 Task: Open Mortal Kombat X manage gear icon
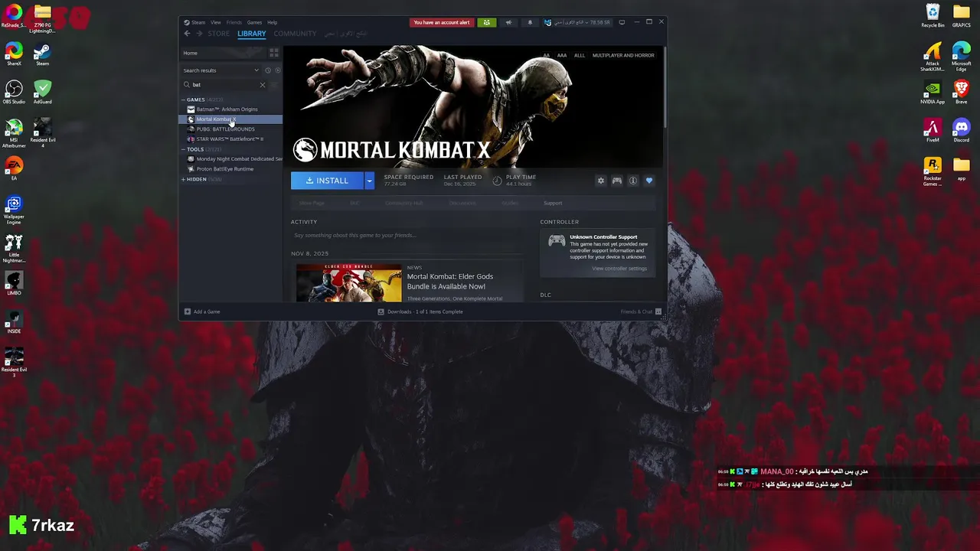pos(601,181)
